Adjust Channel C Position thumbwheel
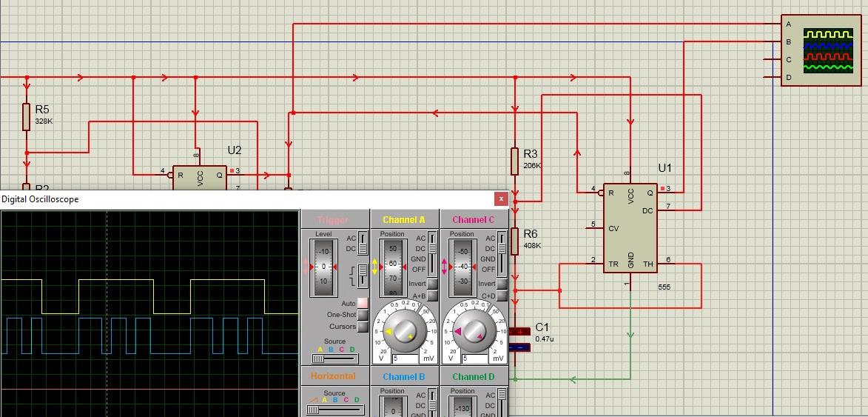The image size is (868, 417). point(462,267)
